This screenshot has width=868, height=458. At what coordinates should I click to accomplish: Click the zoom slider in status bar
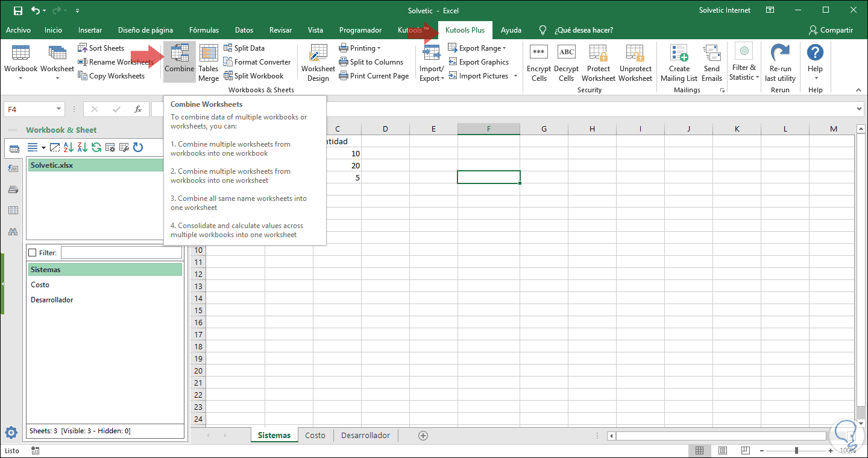point(796,451)
